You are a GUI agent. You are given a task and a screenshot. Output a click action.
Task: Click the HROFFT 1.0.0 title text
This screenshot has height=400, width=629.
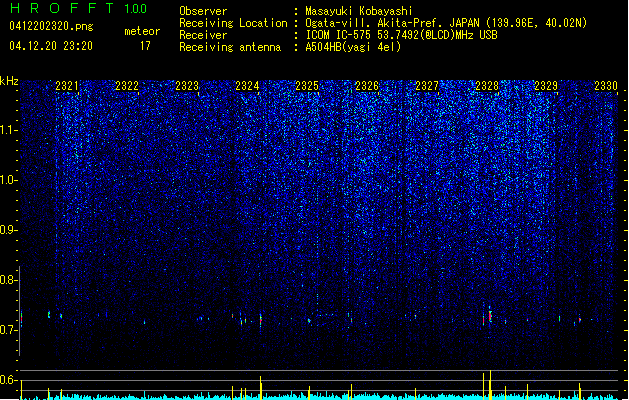tap(79, 8)
